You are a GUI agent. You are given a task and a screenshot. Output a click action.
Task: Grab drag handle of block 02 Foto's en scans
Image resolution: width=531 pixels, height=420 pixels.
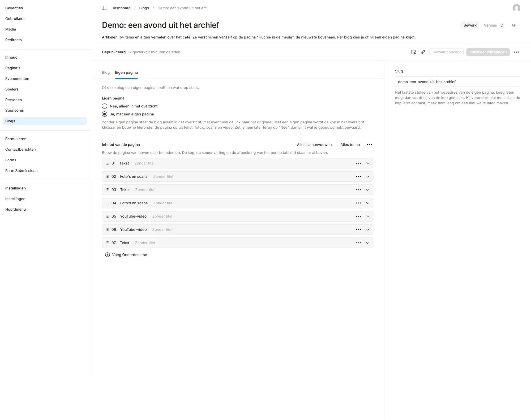point(108,176)
